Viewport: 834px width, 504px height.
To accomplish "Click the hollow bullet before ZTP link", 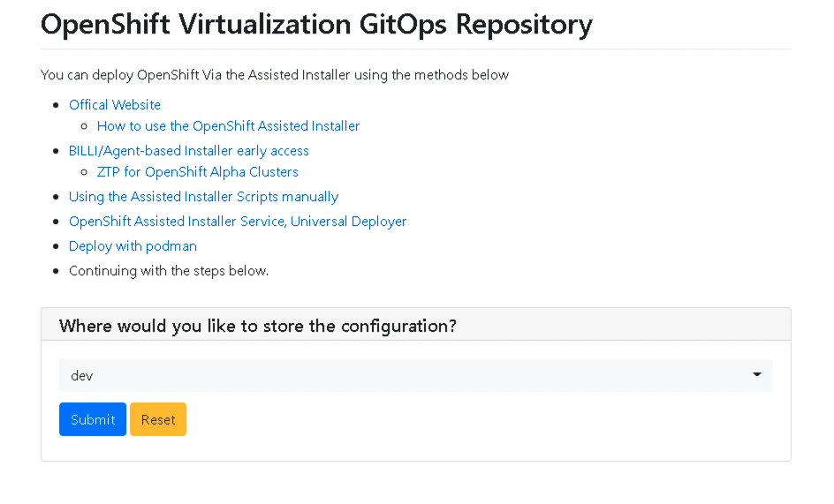I will coord(84,172).
